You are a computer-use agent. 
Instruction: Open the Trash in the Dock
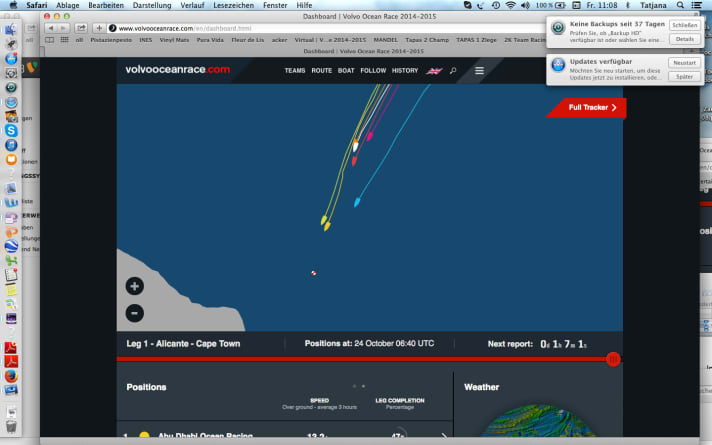(x=11, y=426)
